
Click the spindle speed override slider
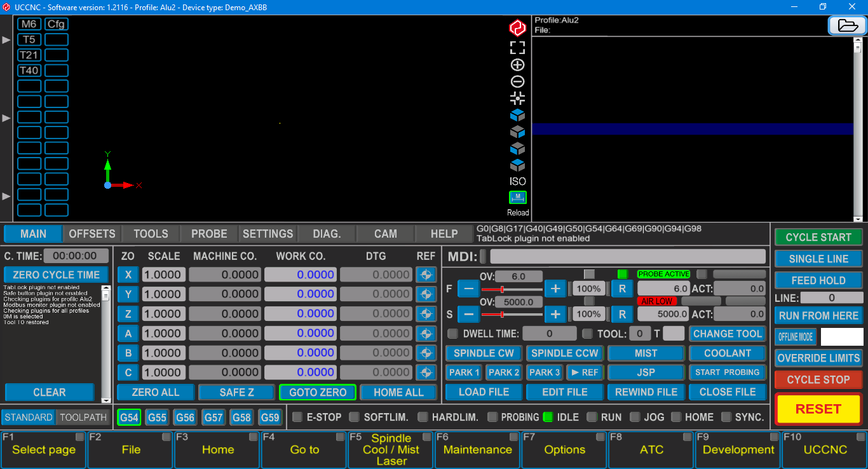(x=512, y=314)
